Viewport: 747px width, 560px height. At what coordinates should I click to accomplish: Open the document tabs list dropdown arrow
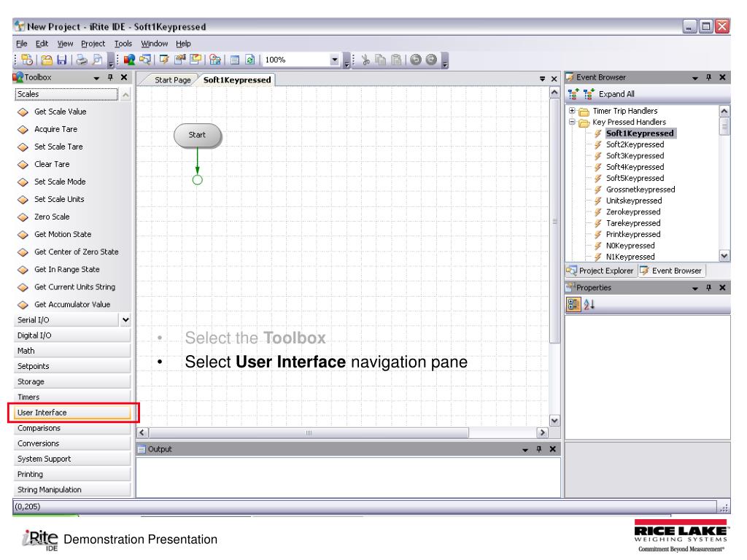(x=542, y=79)
